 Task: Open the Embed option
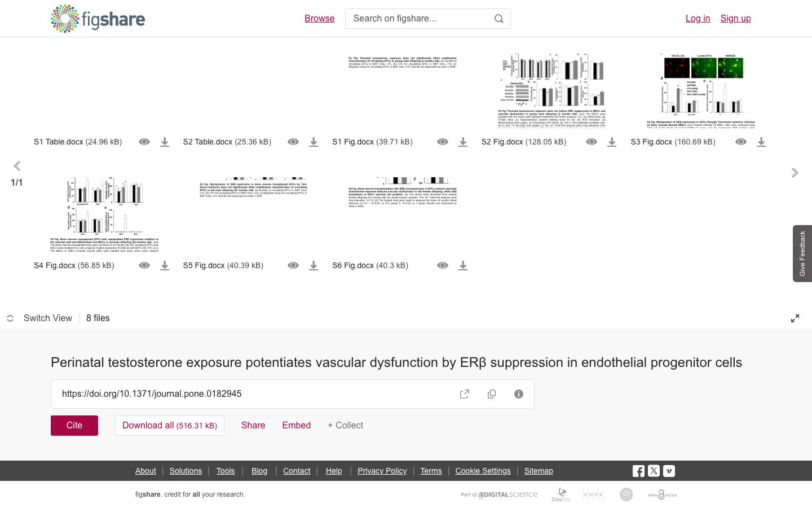click(x=297, y=426)
